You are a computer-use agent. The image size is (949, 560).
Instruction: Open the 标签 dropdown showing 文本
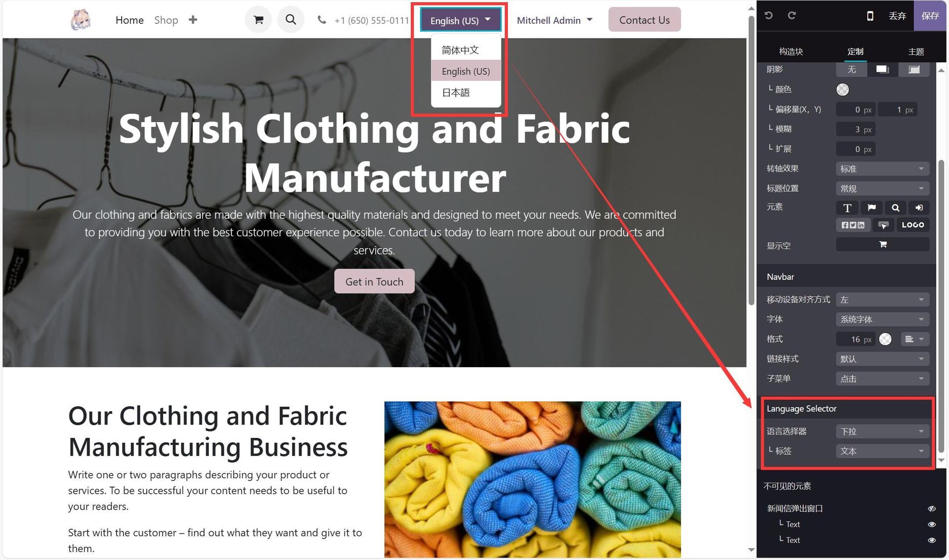882,451
